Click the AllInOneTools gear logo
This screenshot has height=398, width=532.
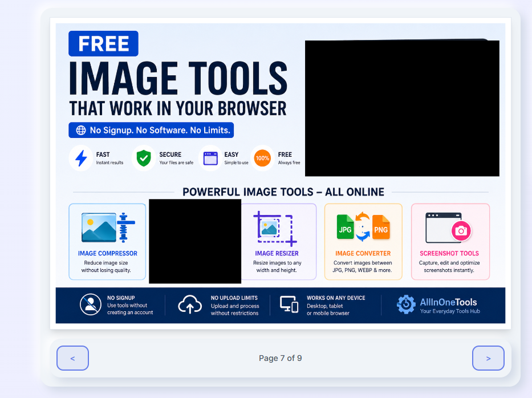tap(406, 304)
